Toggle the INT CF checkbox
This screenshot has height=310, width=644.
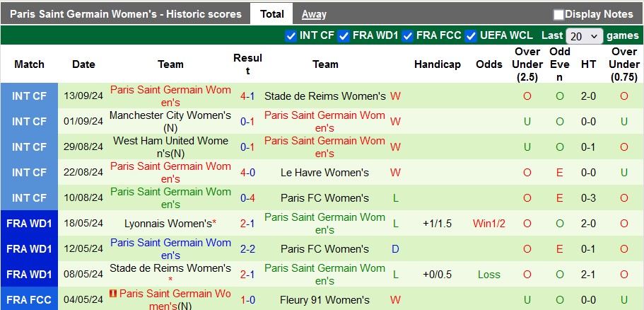click(291, 35)
